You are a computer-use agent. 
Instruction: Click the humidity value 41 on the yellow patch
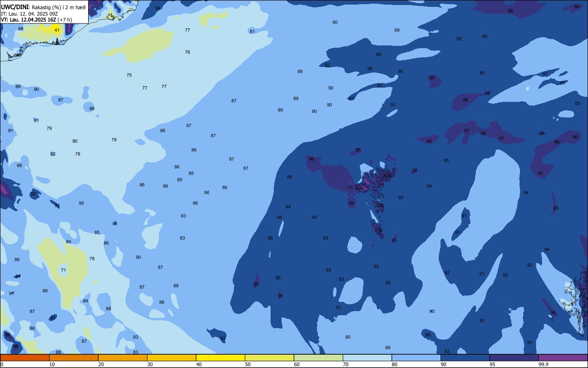(x=57, y=30)
